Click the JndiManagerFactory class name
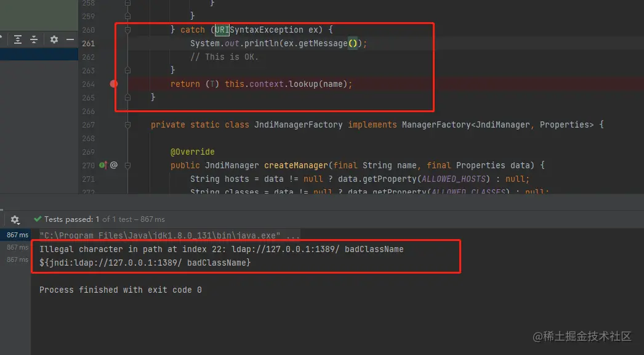Image resolution: width=644 pixels, height=355 pixels. tap(298, 124)
